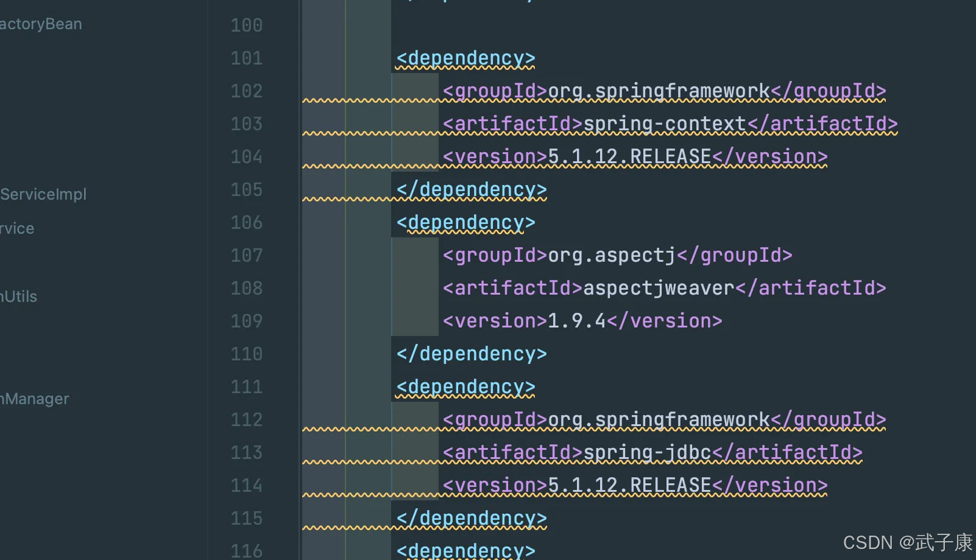Click line number 101 in gutter
This screenshot has height=560, width=976.
coord(247,58)
